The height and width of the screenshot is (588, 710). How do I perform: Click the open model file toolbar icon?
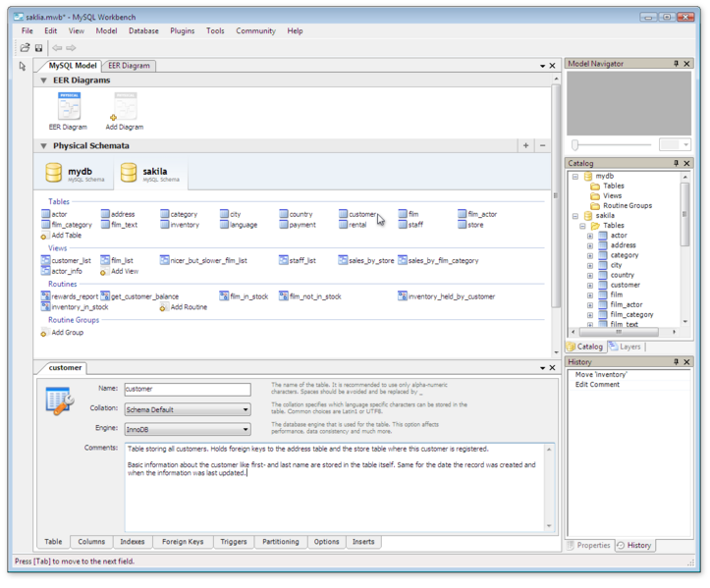(x=26, y=47)
